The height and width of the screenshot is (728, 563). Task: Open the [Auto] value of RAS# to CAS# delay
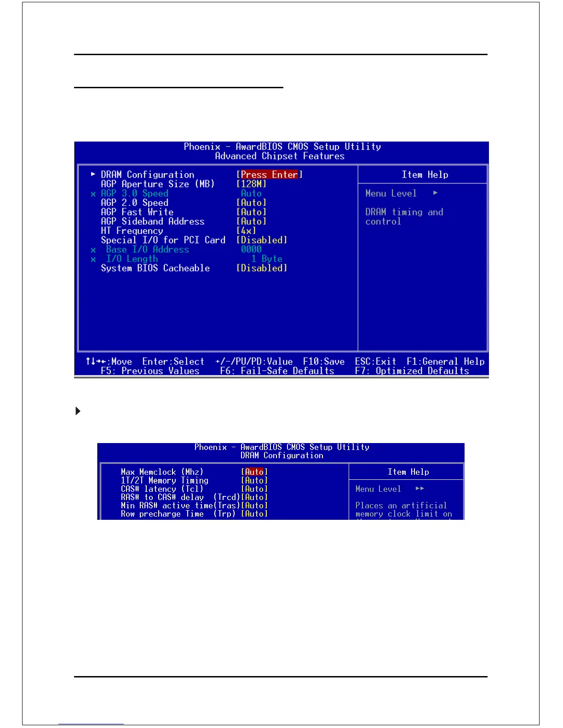[254, 497]
